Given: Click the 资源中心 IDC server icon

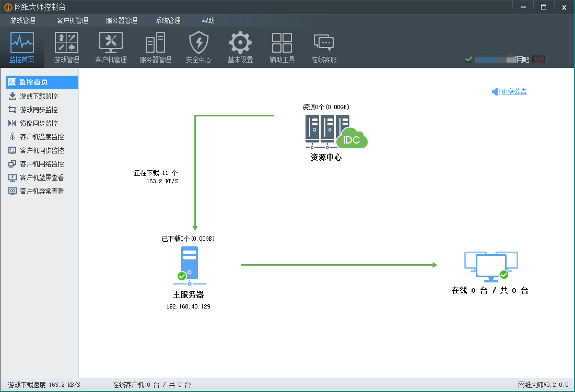Looking at the screenshot, I should coord(336,132).
